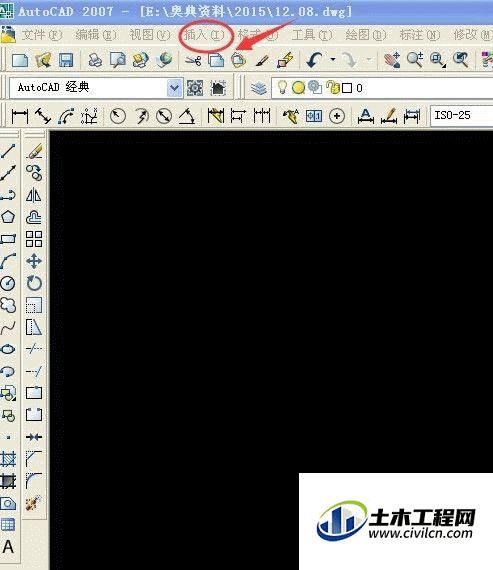
Task: Open the 视图(V) menu
Action: click(150, 35)
